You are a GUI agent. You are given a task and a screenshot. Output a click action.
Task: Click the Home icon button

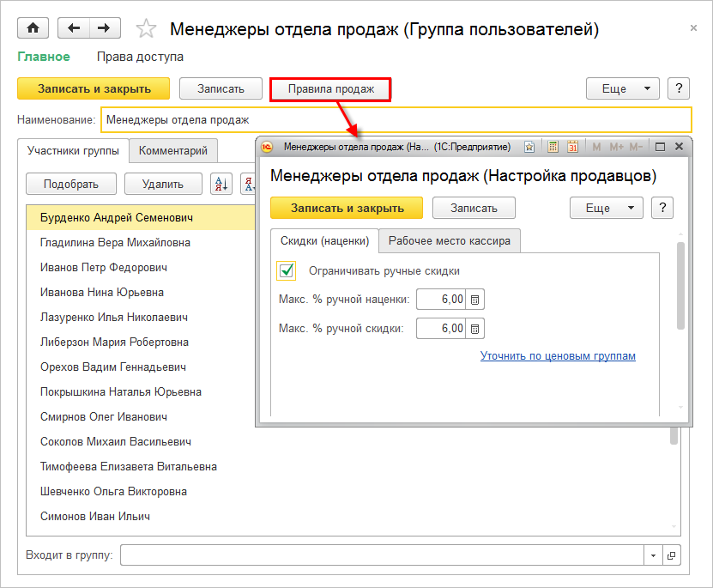pos(33,28)
